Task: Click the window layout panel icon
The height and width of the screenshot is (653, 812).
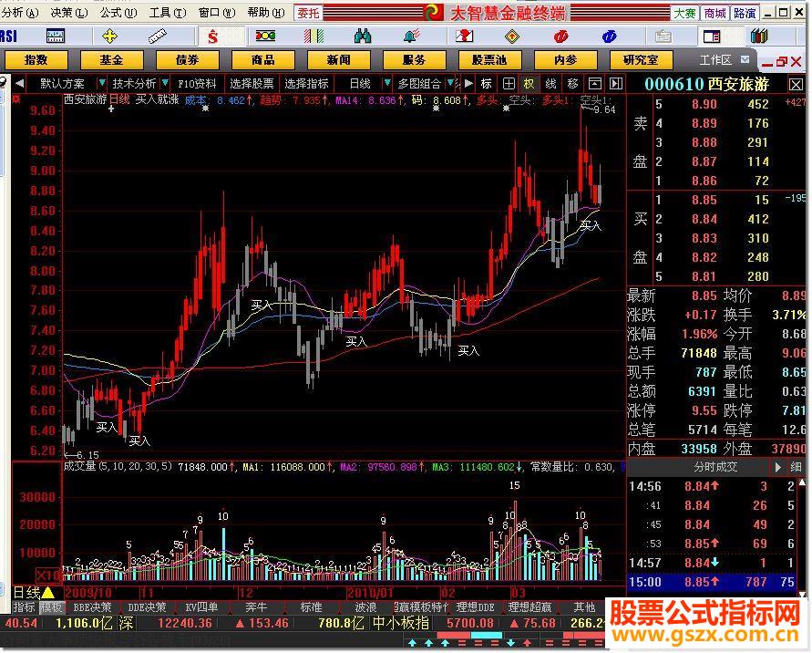Action: pyautogui.click(x=712, y=36)
